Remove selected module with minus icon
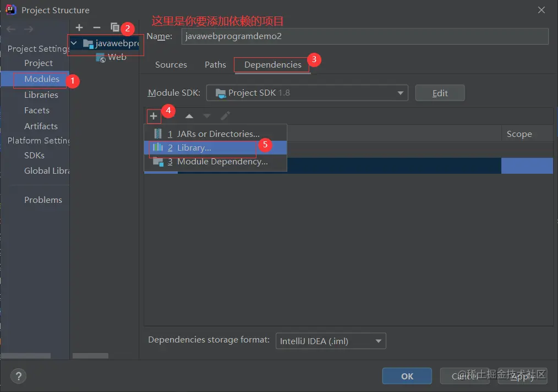 [96, 27]
